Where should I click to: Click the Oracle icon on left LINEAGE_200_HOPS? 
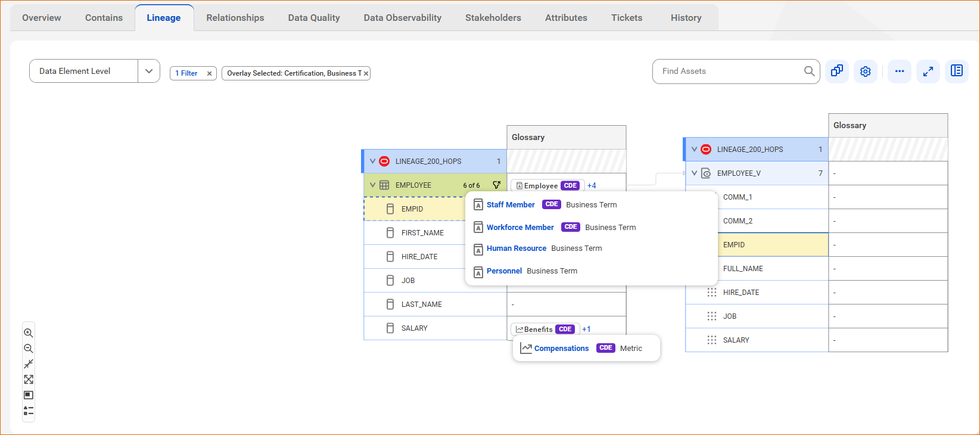coord(384,161)
